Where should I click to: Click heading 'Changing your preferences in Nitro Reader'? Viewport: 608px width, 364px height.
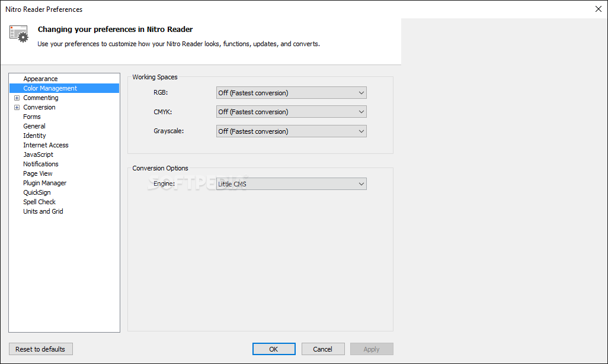coord(115,30)
